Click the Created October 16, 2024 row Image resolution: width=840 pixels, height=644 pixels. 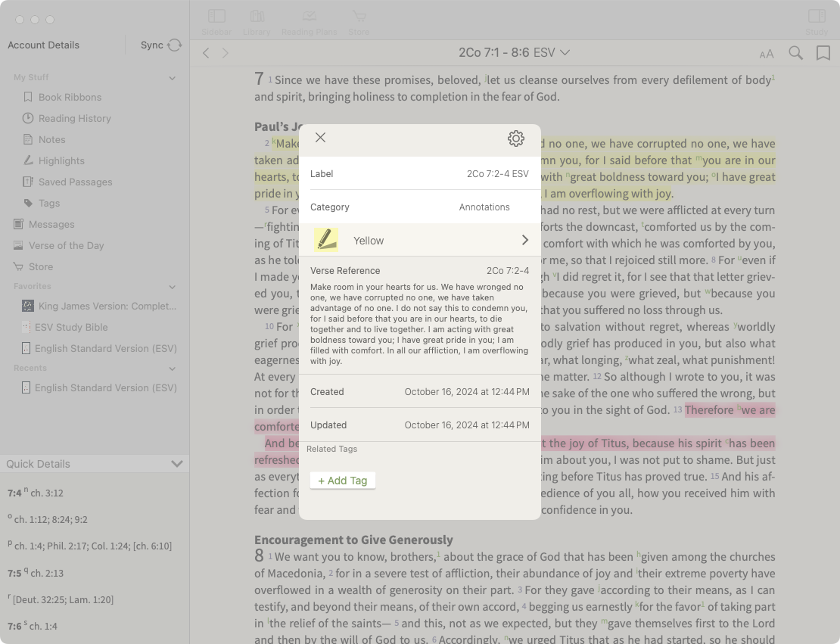(x=419, y=392)
